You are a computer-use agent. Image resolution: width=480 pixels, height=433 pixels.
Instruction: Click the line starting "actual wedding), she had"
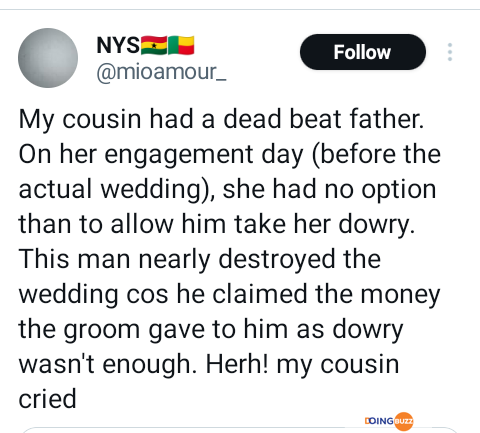point(227,190)
